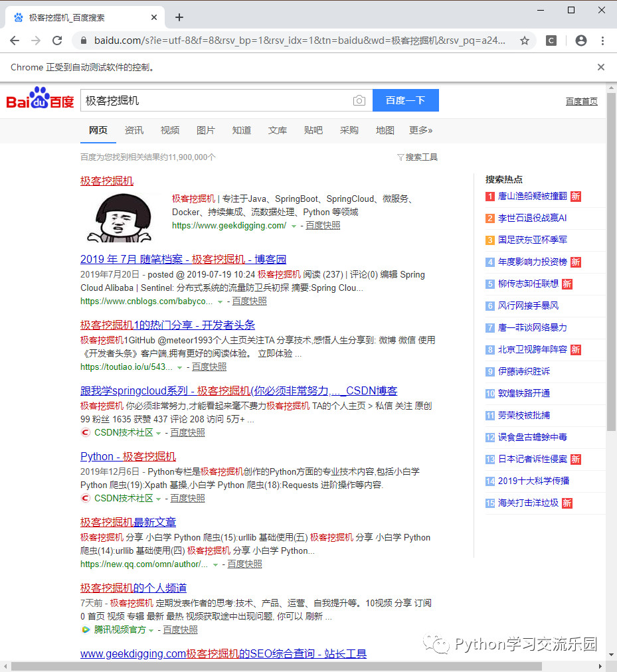This screenshot has height=672, width=617.
Task: Open hot topic 敦煌铁路开通
Action: coord(524,393)
